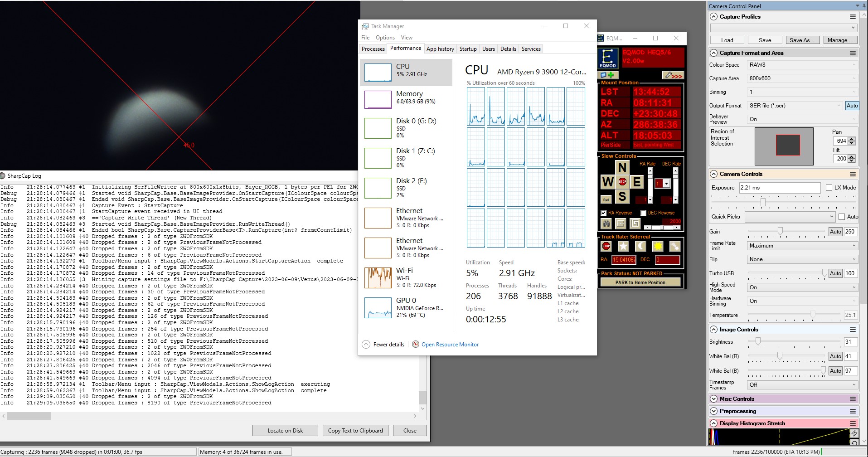Set sidereal tracking with the star icon
Viewport: 868px width, 457px height.
tap(623, 246)
